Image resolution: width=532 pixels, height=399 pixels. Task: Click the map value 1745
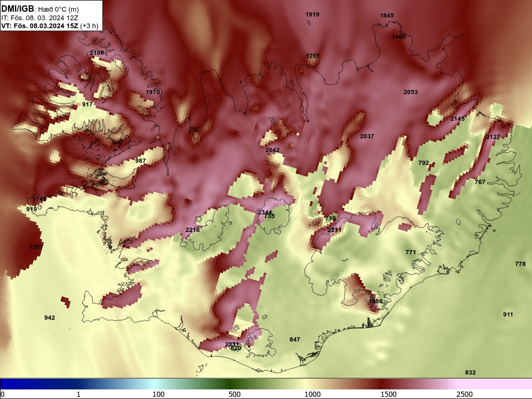point(40,199)
